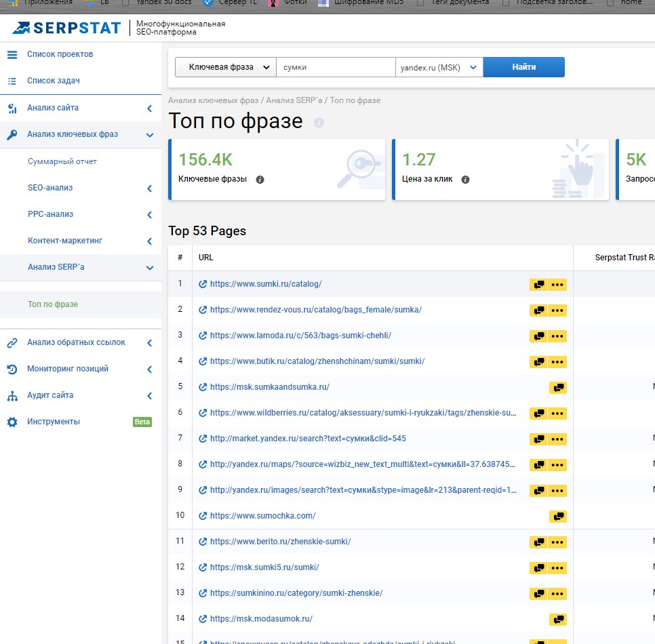This screenshot has width=655, height=644.
Task: Open the berito.ru zhenskie-sumki link
Action: click(x=280, y=542)
